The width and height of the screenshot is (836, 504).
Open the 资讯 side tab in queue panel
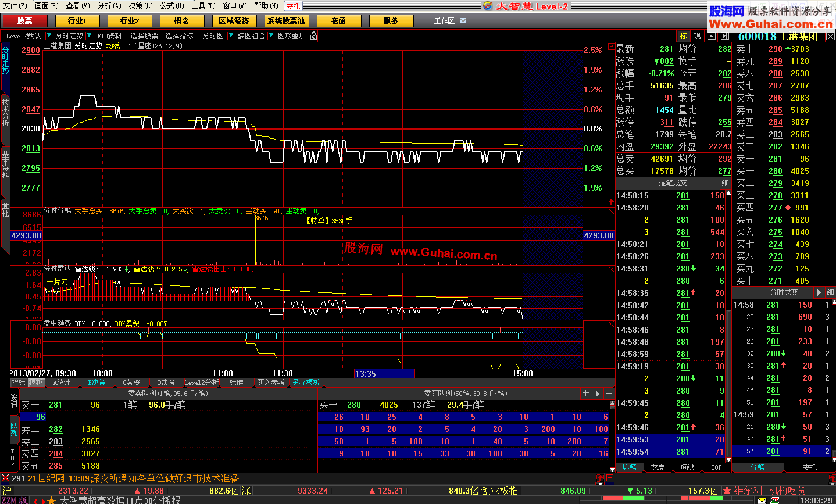[14, 401]
